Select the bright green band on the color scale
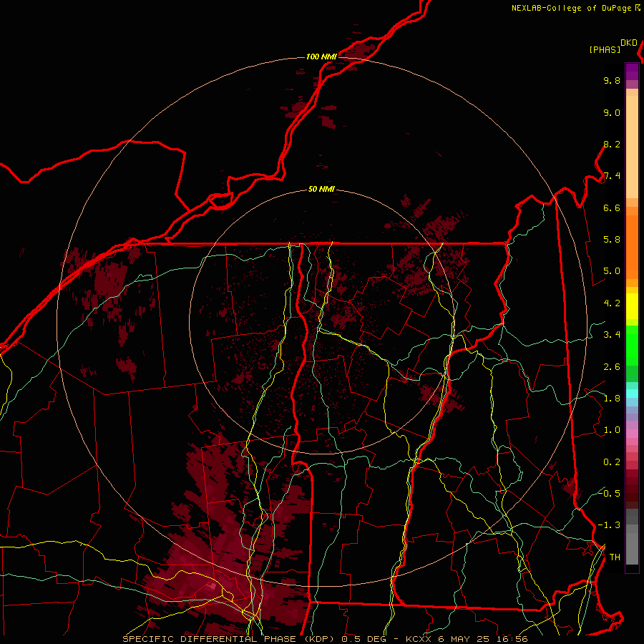This screenshot has width=644, height=644. click(x=632, y=346)
